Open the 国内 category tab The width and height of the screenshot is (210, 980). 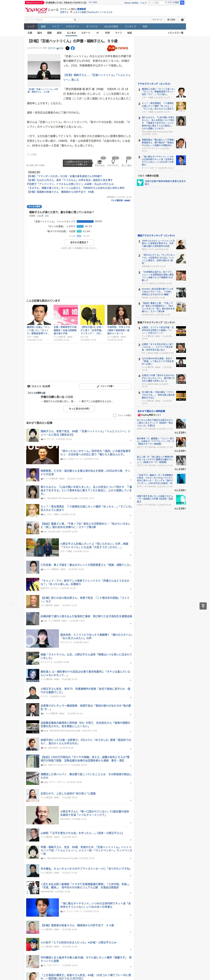pos(40,33)
